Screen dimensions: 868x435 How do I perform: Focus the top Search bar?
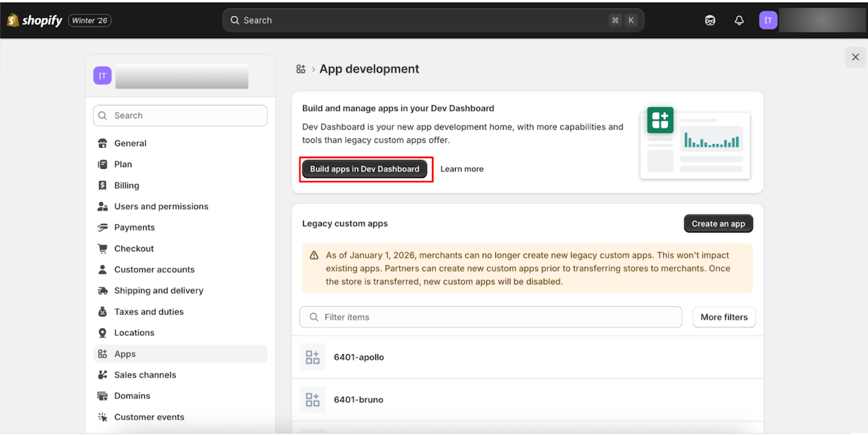433,20
